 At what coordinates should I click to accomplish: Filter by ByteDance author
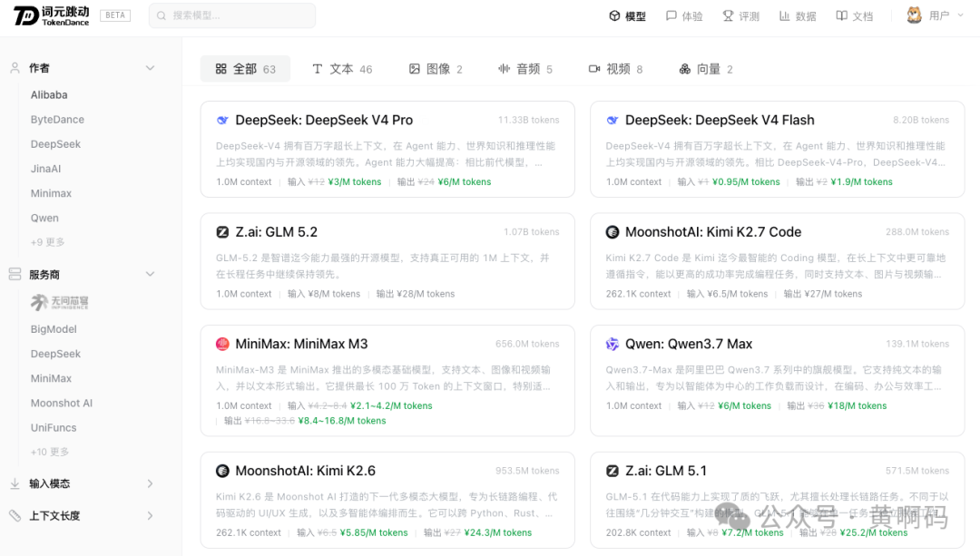57,120
